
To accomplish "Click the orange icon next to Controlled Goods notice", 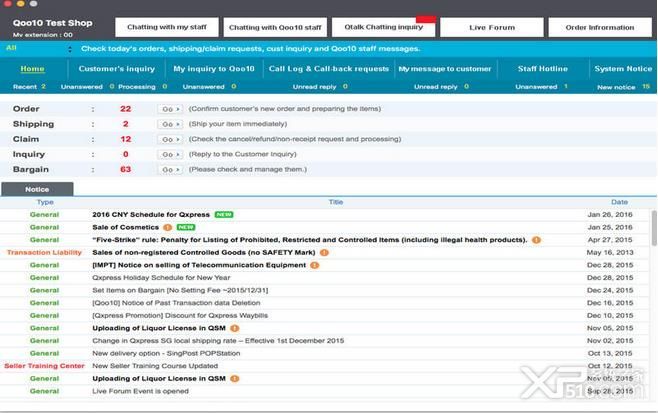I will coord(324,253).
